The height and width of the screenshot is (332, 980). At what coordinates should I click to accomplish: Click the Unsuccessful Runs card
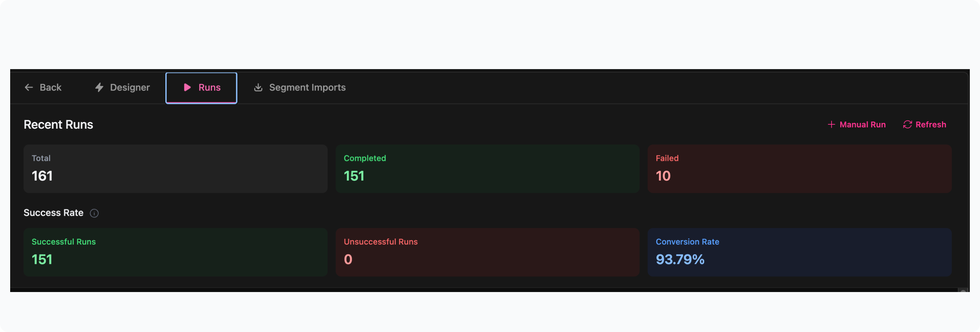tap(487, 252)
